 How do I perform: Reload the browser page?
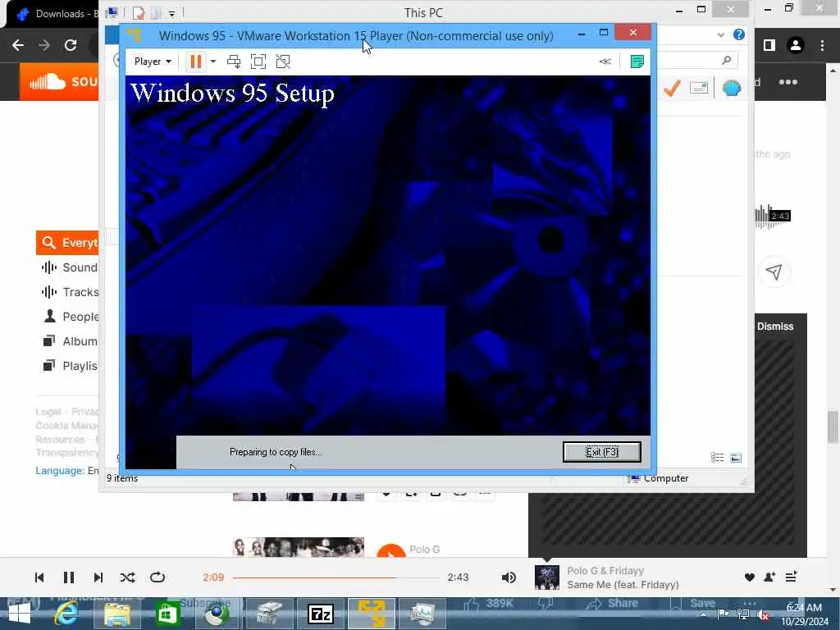point(71,45)
